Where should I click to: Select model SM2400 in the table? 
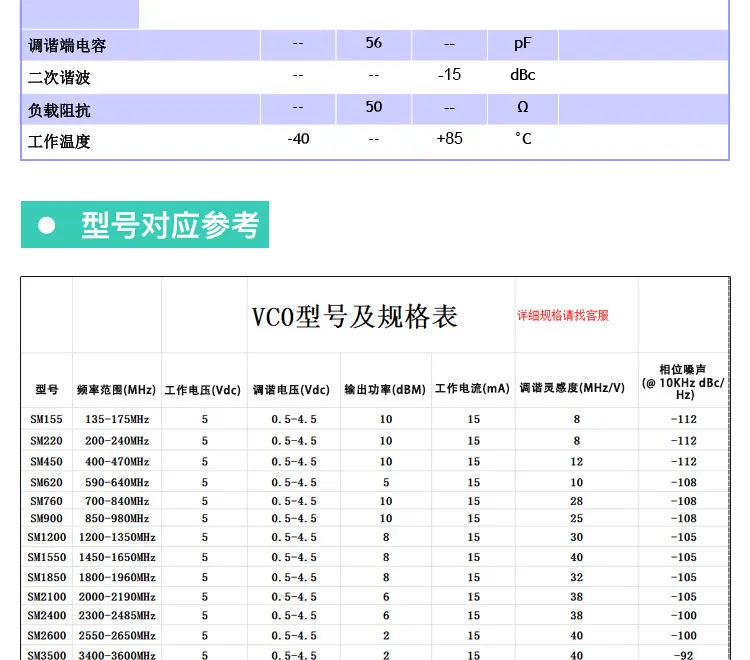46,616
